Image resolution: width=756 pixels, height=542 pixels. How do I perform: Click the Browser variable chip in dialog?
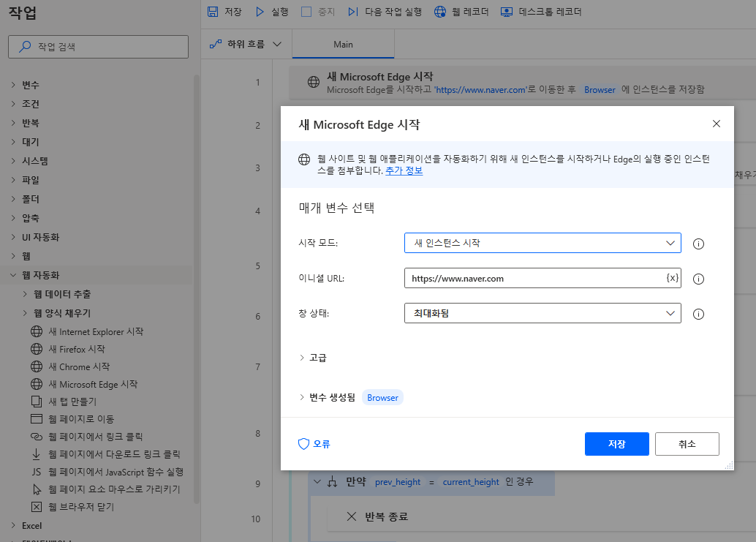pos(382,398)
